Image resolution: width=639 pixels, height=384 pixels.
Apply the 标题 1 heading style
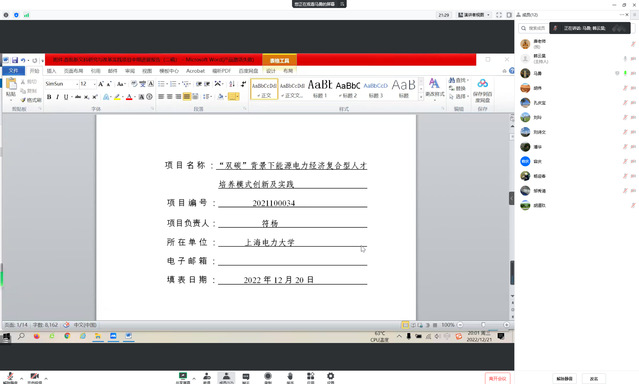click(320, 89)
